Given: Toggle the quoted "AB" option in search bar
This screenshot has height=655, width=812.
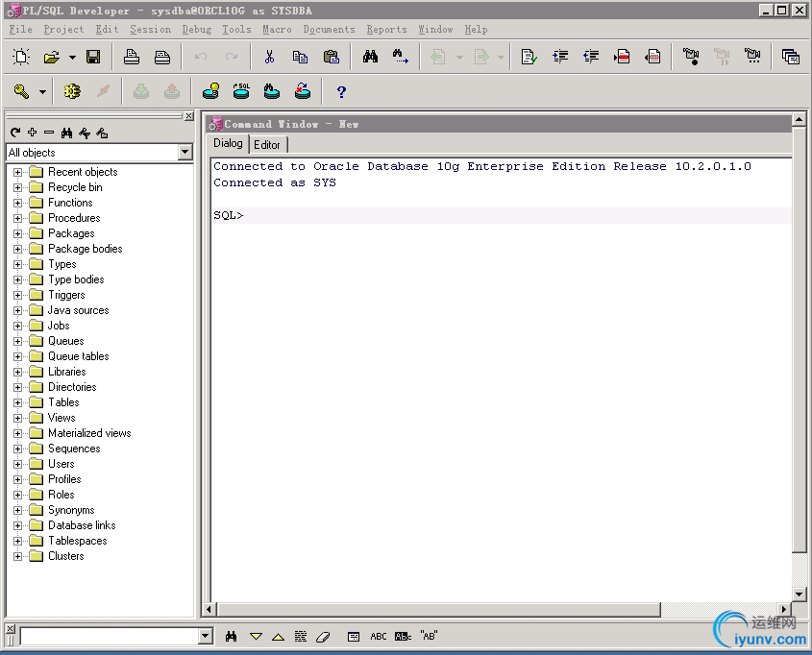Looking at the screenshot, I should tap(429, 636).
